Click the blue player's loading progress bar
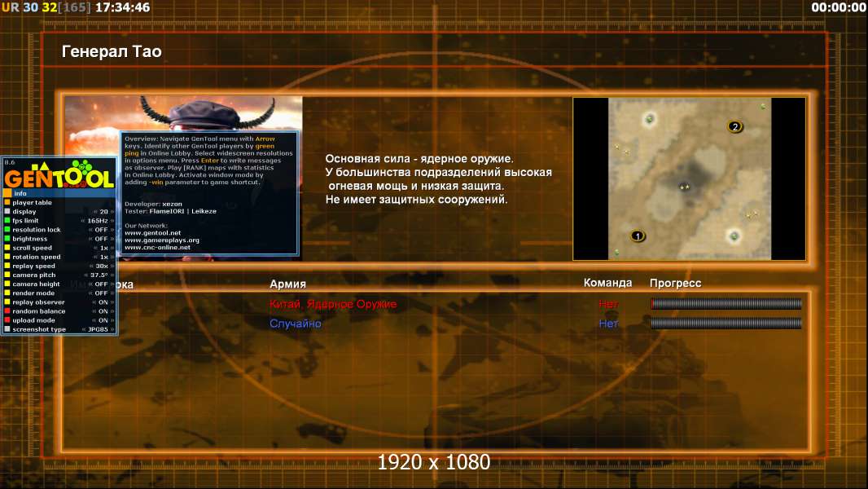 pos(726,323)
